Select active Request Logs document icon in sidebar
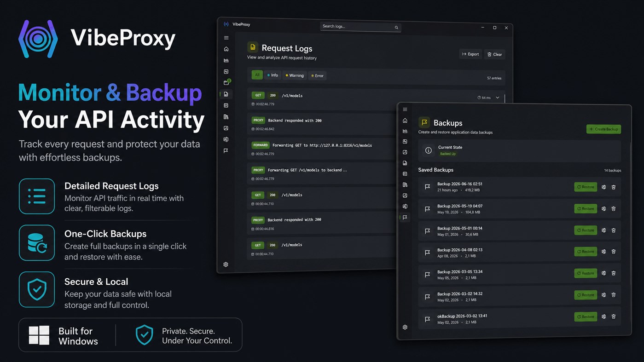Viewport: 644px width, 362px height. [226, 94]
